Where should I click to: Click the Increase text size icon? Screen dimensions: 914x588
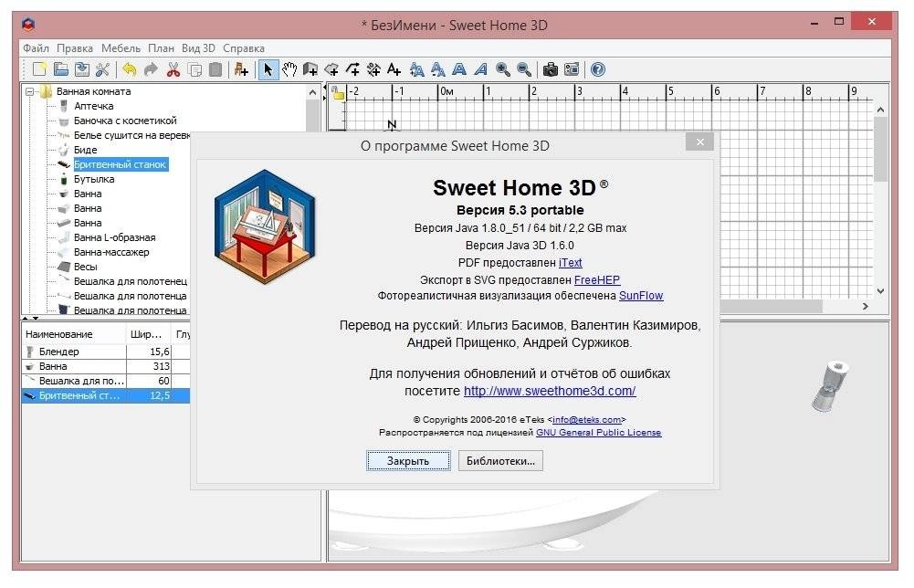pyautogui.click(x=416, y=69)
